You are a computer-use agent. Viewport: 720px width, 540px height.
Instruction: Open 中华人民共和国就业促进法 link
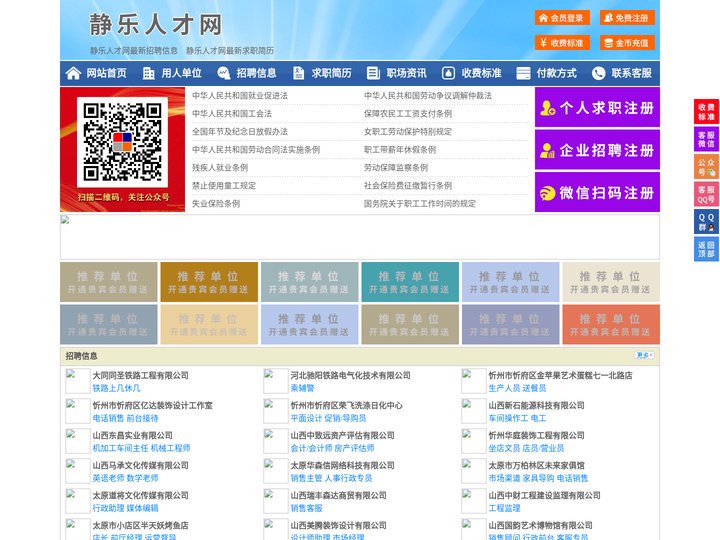coord(240,96)
